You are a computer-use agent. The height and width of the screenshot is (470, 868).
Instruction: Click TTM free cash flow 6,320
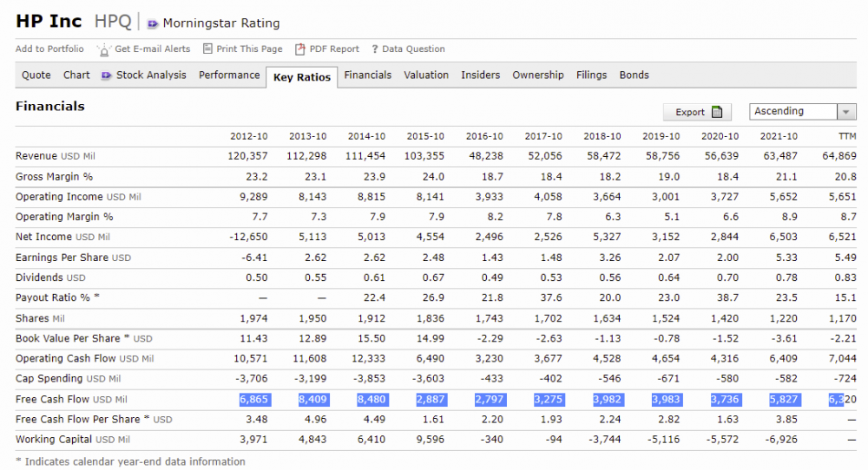(x=843, y=399)
